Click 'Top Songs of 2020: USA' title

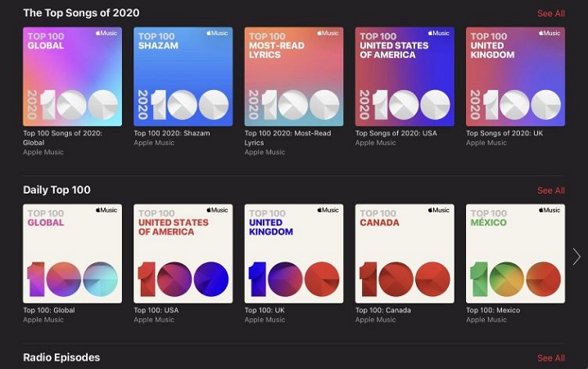[x=396, y=134]
